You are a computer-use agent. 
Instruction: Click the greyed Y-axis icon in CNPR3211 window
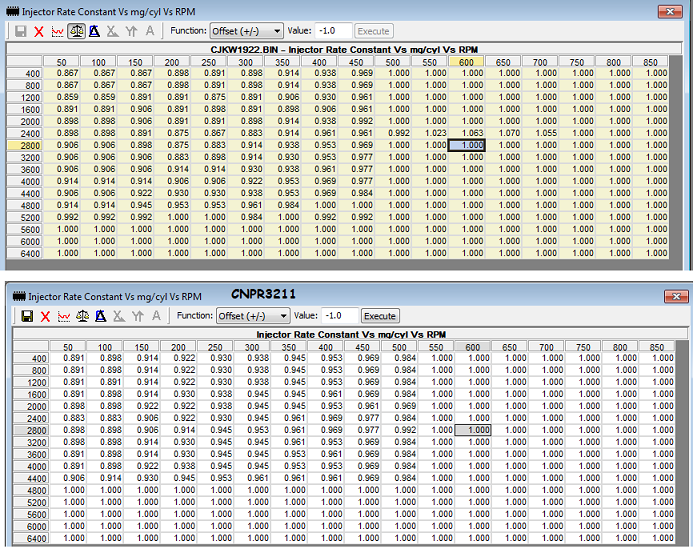(138, 316)
